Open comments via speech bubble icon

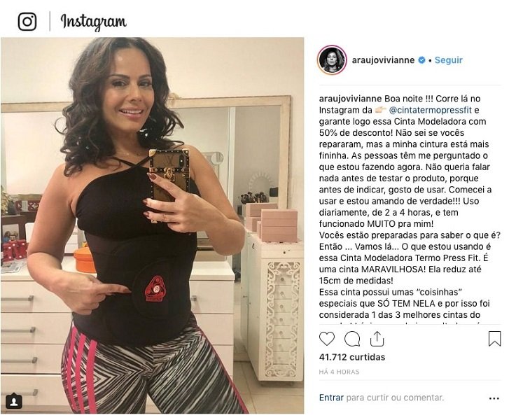pyautogui.click(x=352, y=339)
